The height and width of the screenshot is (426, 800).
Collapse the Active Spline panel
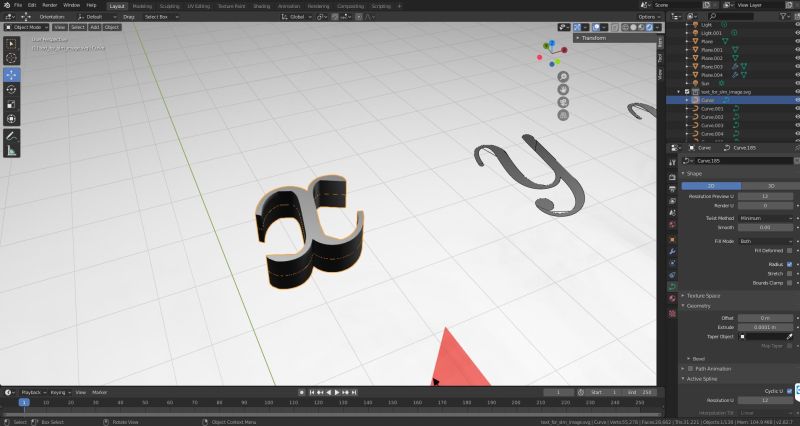pyautogui.click(x=702, y=379)
